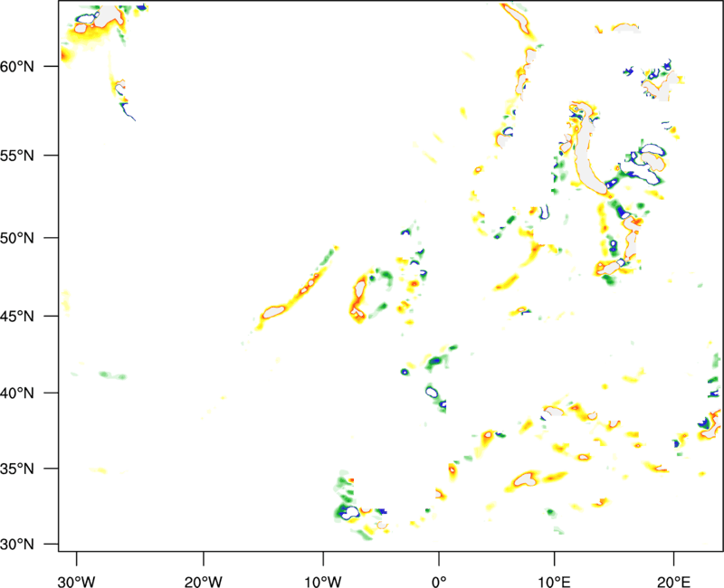Click the 50°N latitude label
The image size is (724, 588).
click(17, 238)
